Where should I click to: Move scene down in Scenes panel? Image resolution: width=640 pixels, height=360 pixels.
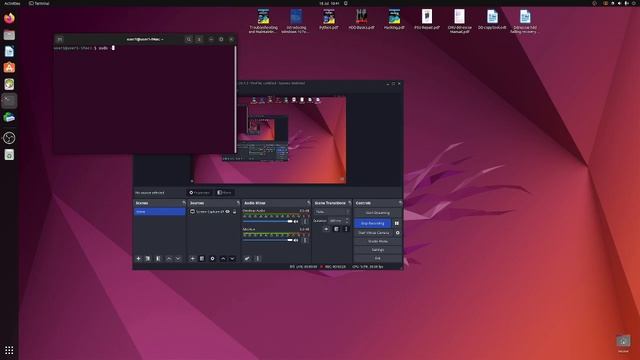tap(178, 259)
